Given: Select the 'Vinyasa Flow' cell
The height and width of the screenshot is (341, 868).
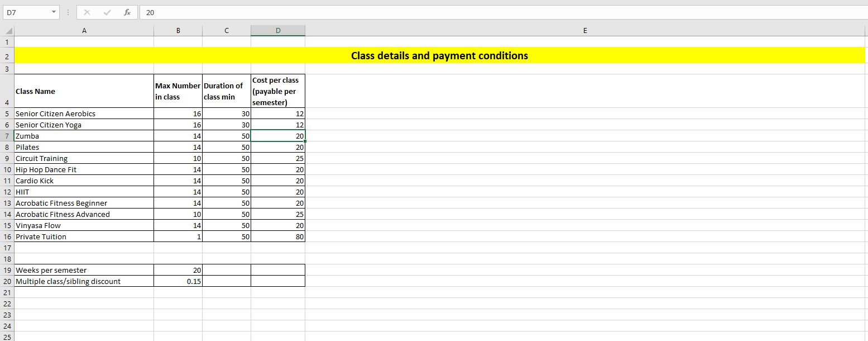Looking at the screenshot, I should coord(84,225).
